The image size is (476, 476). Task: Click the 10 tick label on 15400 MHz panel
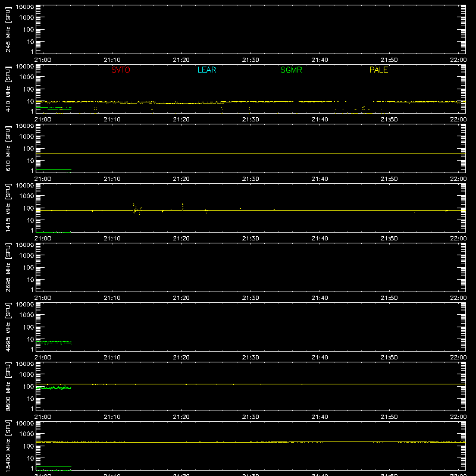point(30,458)
